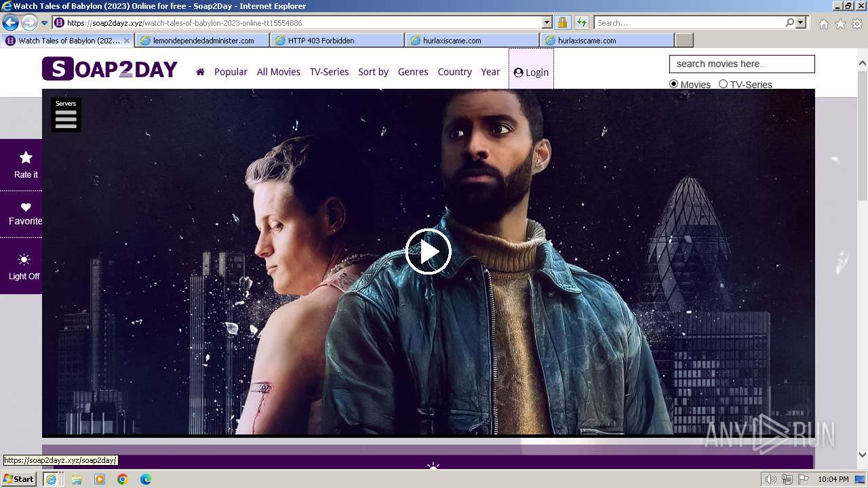Image resolution: width=868 pixels, height=488 pixels.
Task: Open the Windows Start button
Action: pos(18,479)
